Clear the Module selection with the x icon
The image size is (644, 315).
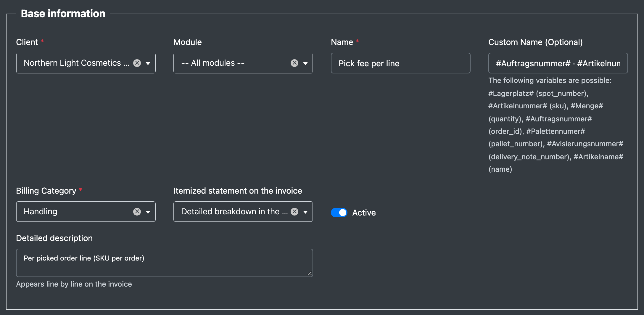294,63
